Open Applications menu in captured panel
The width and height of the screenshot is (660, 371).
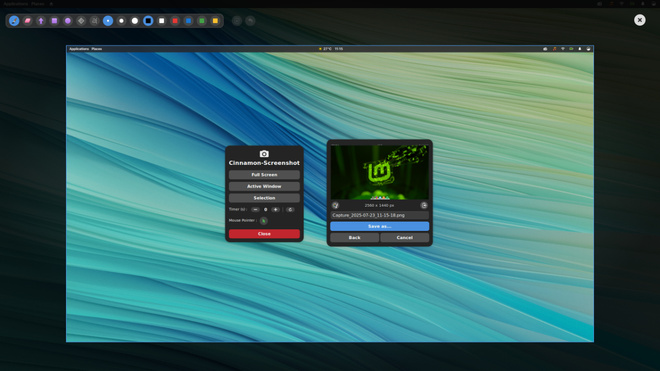(79, 49)
